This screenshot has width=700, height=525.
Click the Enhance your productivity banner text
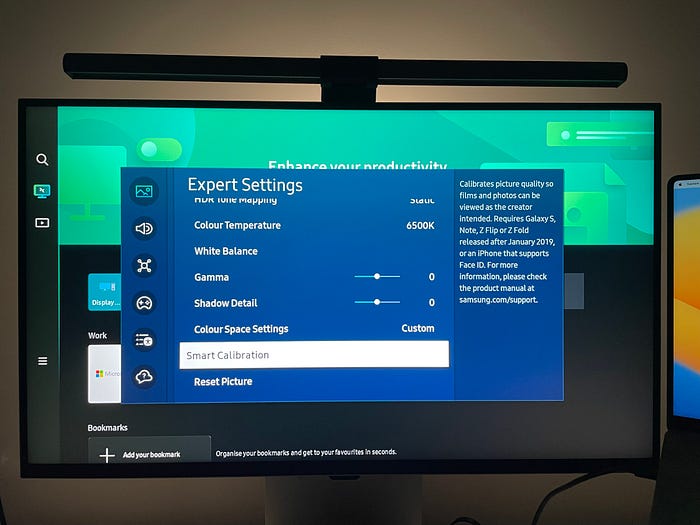point(357,165)
